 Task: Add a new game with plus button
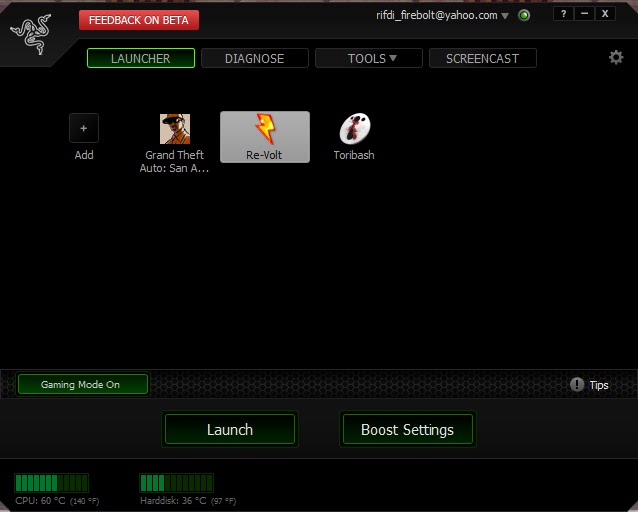point(84,128)
